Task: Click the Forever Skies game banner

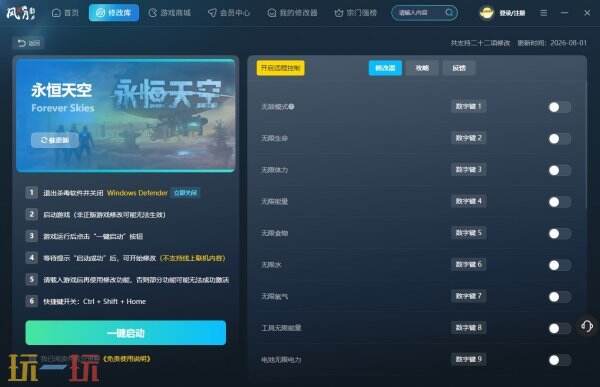Action: pos(126,115)
